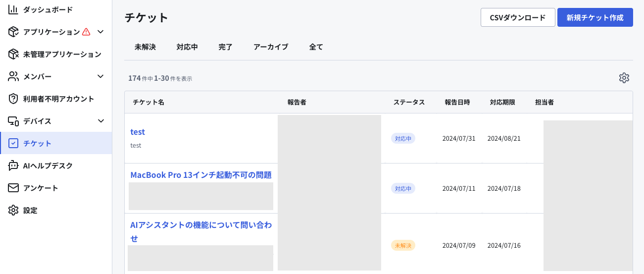Viewport: 644px width, 274px height.
Task: Expand the アプリケーション chevron
Action: coord(100,32)
